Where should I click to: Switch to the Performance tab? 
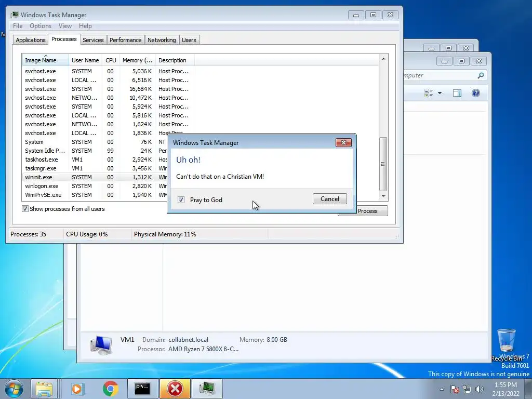click(x=125, y=40)
